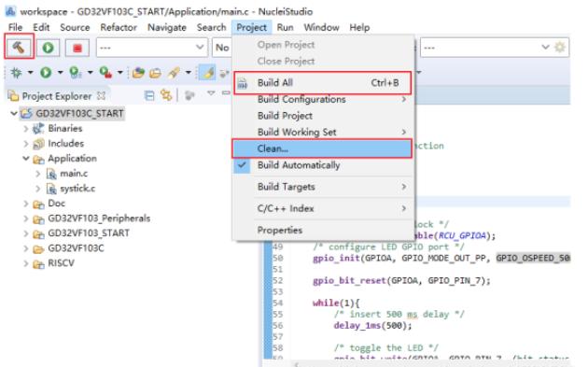Select GD32VF103C folder in tree
This screenshot has height=367, width=588.
76,248
